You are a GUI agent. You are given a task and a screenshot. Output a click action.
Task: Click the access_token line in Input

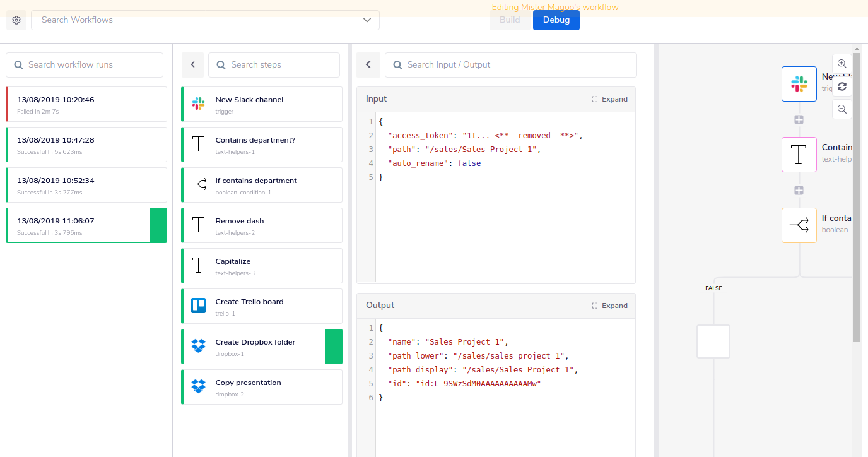486,136
